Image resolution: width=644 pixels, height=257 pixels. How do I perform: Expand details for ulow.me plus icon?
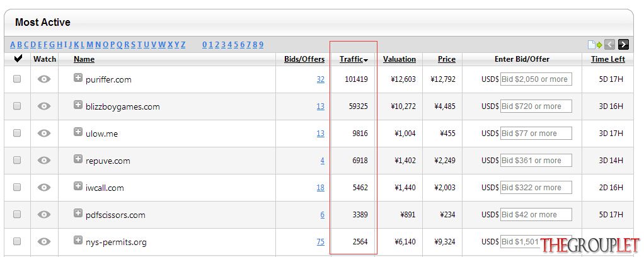(78, 132)
